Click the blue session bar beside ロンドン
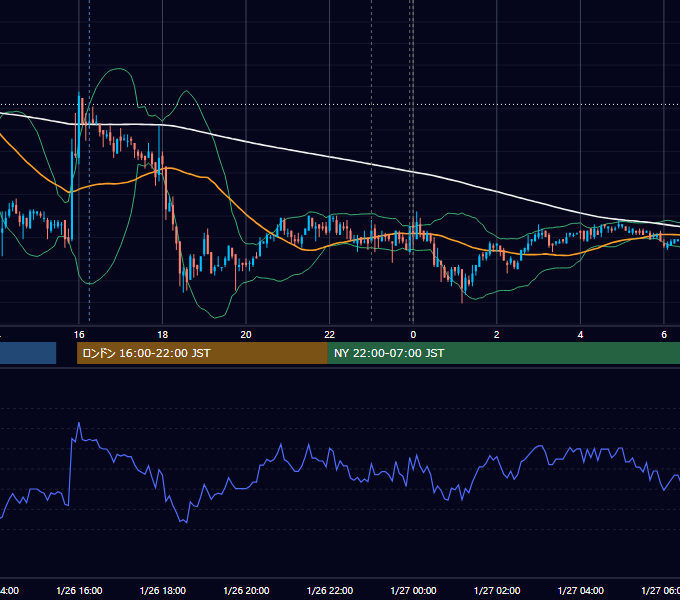This screenshot has height=600, width=680. pos(28,353)
